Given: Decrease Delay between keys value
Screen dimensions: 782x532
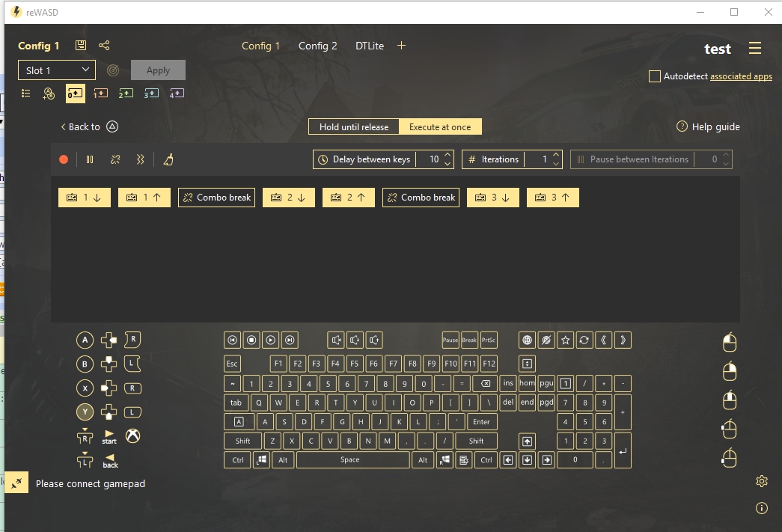Looking at the screenshot, I should pyautogui.click(x=447, y=164).
